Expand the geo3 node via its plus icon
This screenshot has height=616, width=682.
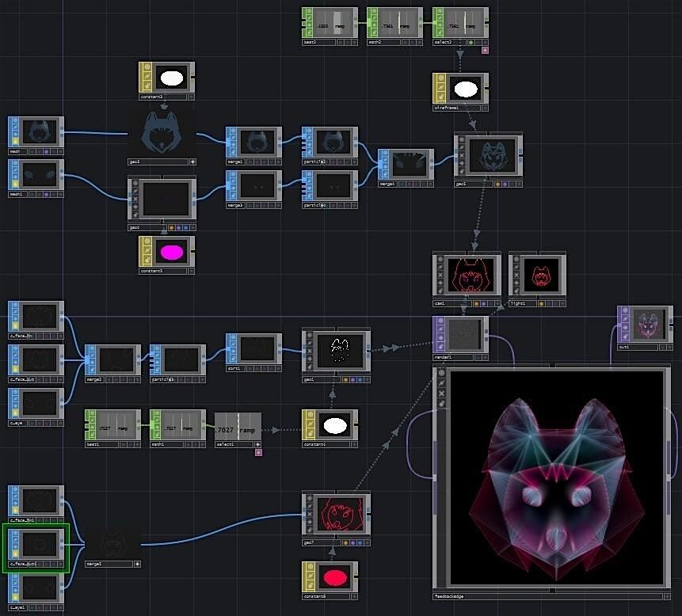(192, 162)
